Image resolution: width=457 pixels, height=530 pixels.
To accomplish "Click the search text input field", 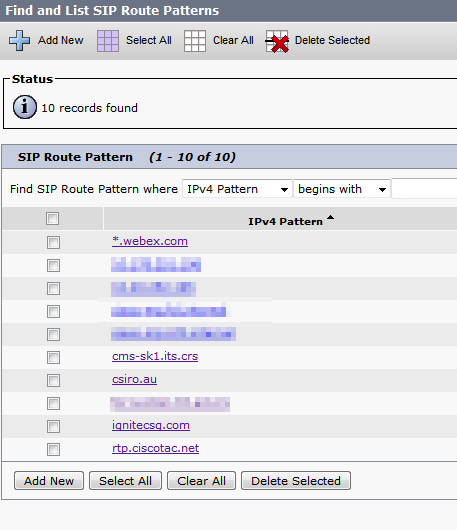I will coord(424,189).
